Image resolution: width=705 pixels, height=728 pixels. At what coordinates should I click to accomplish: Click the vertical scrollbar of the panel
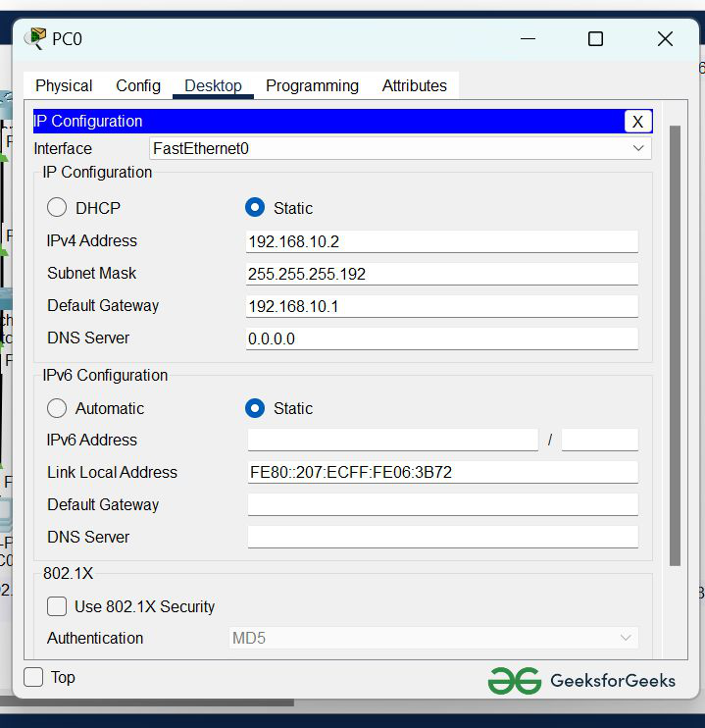(675, 343)
